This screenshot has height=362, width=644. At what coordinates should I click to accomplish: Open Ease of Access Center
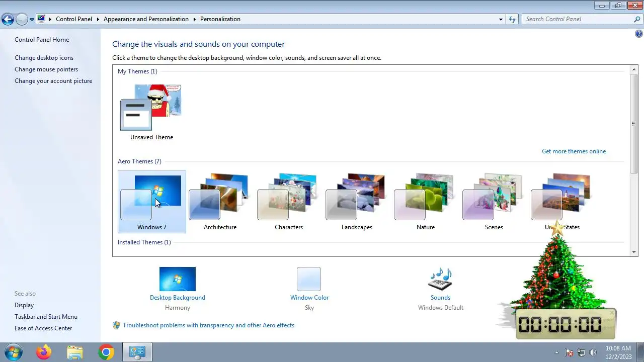point(43,328)
